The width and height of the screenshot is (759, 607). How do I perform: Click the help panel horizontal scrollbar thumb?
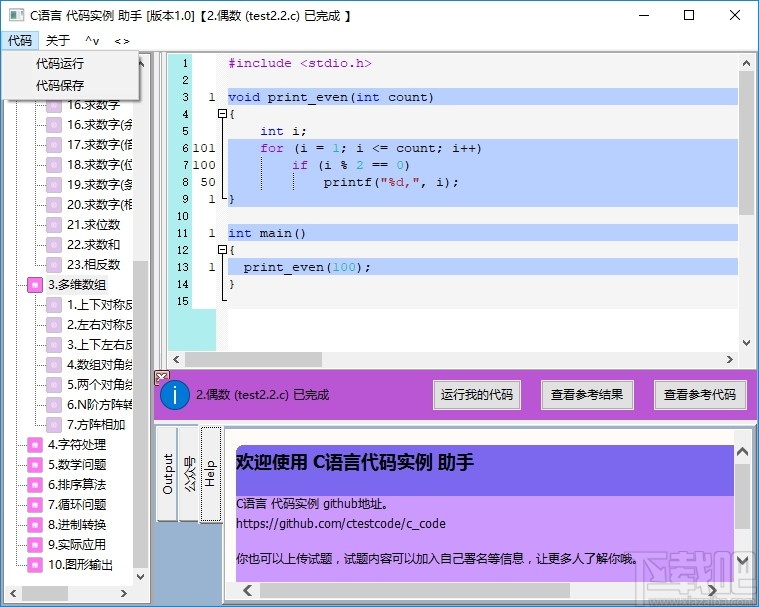pos(415,590)
